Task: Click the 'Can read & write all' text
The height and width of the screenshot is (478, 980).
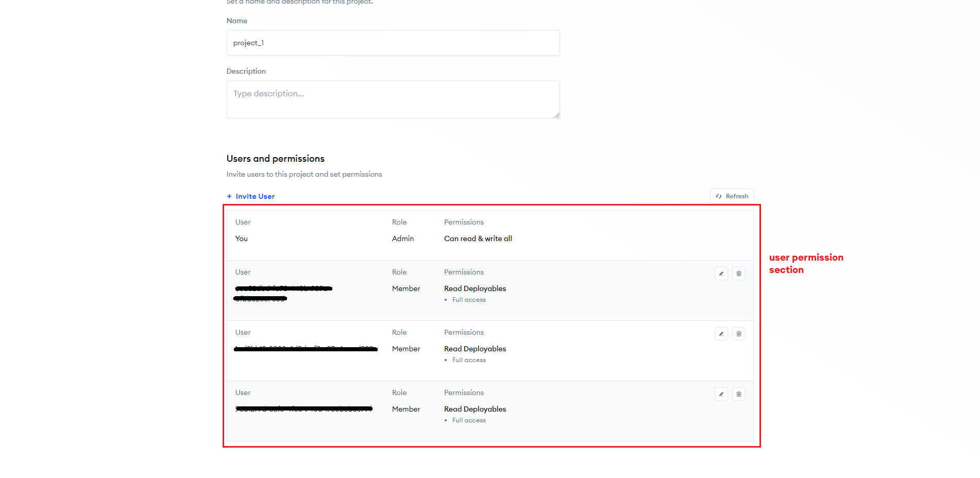Action: tap(478, 238)
